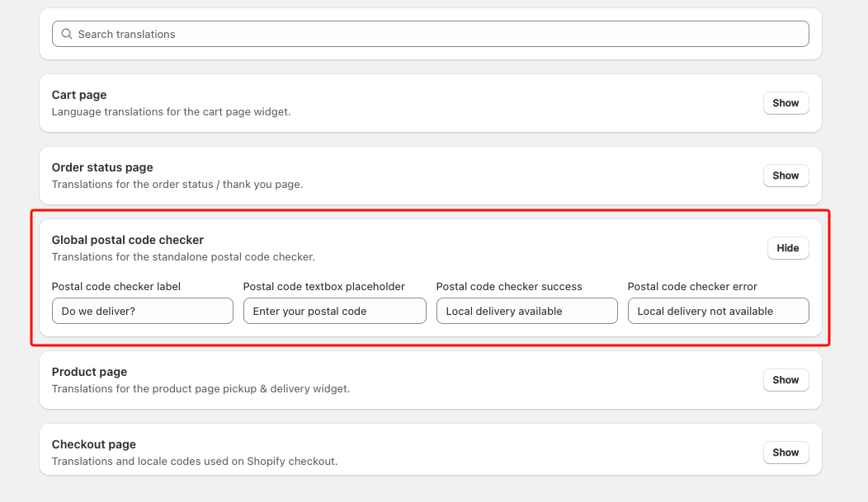
Task: Show the Cart page translations
Action: coord(785,103)
